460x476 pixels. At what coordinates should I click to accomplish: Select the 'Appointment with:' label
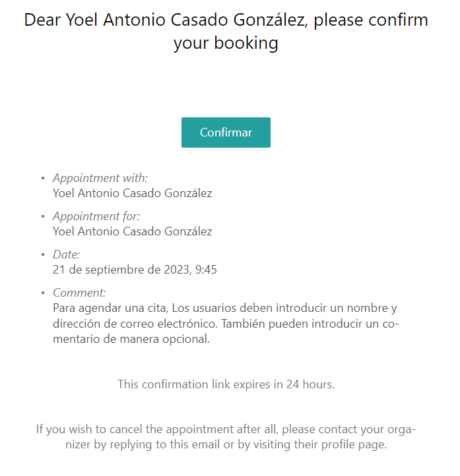[x=100, y=178]
